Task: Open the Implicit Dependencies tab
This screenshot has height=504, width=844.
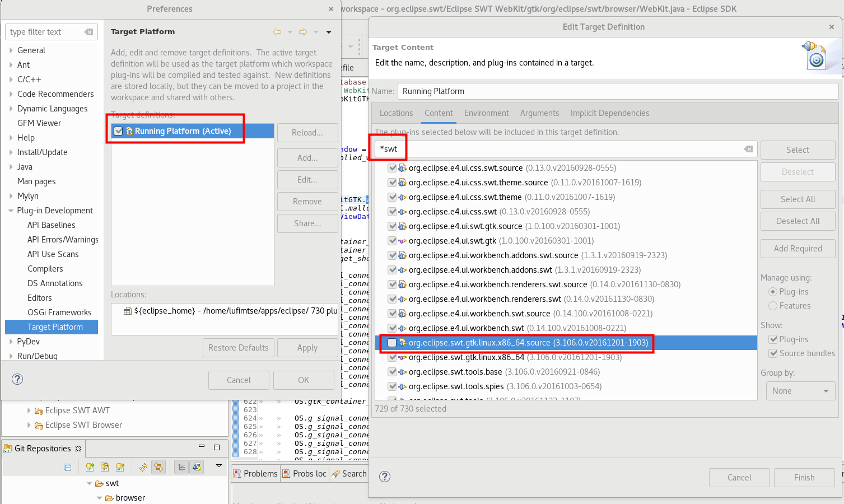Action: tap(609, 113)
